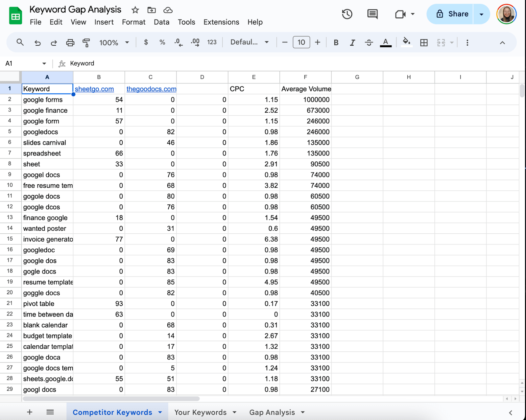Click the print icon in toolbar
This screenshot has width=526, height=420.
[x=70, y=42]
